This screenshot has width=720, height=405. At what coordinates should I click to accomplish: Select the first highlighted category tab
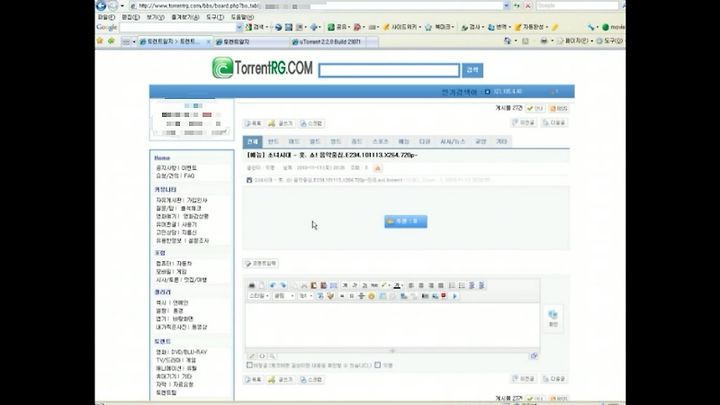tap(252, 141)
